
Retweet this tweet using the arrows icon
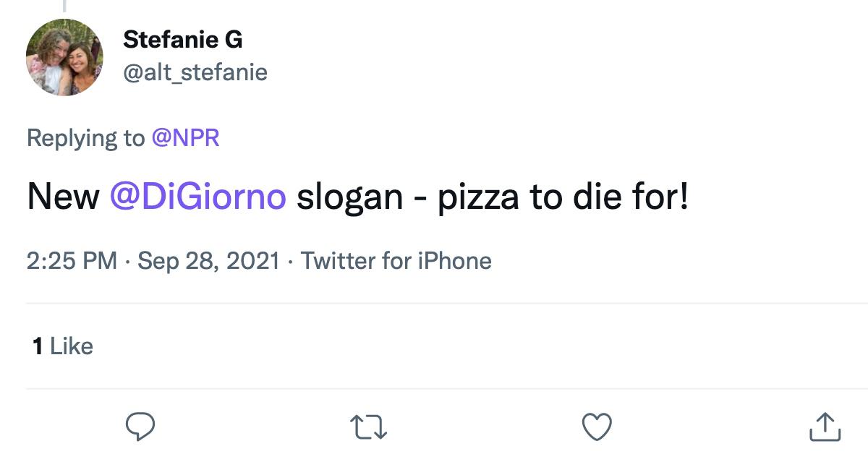[369, 426]
